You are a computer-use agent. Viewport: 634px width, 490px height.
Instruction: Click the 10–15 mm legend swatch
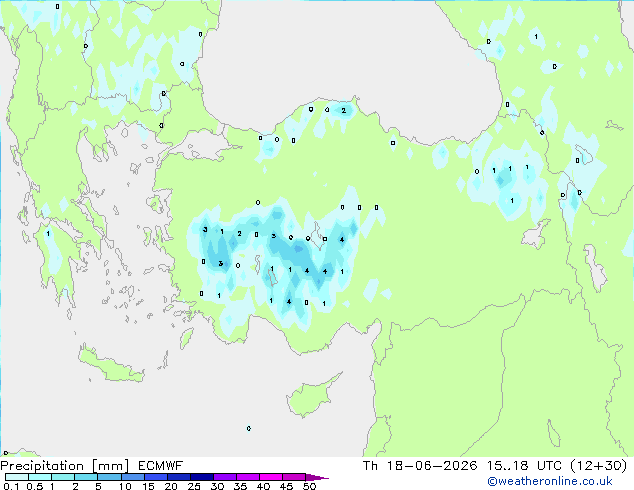pyautogui.click(x=132, y=477)
